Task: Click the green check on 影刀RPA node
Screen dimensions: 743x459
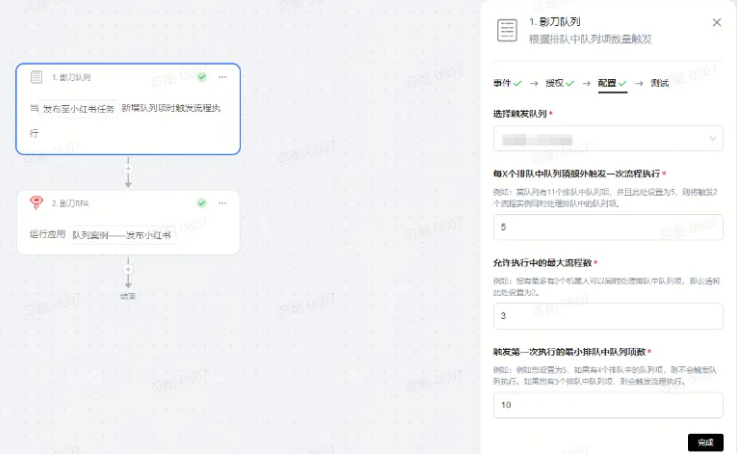Action: (x=202, y=203)
